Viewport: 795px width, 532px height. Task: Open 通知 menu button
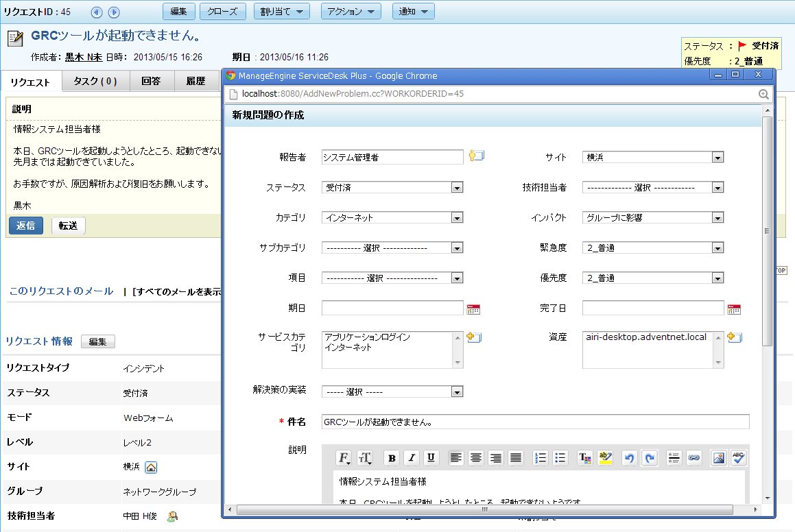(413, 11)
